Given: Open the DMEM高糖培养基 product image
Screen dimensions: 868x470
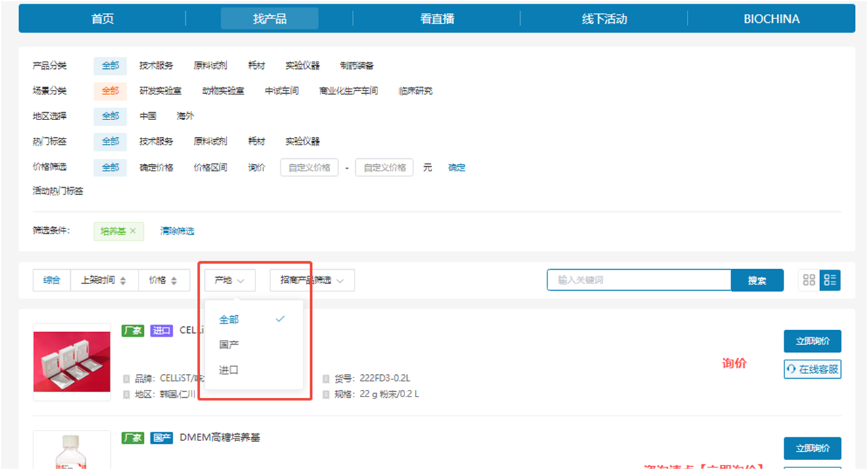Looking at the screenshot, I should click(x=72, y=452).
